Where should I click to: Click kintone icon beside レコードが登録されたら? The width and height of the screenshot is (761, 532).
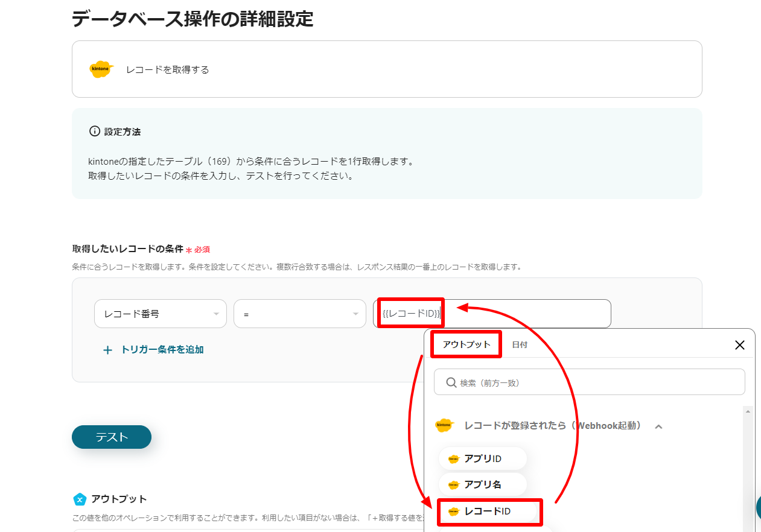click(444, 425)
